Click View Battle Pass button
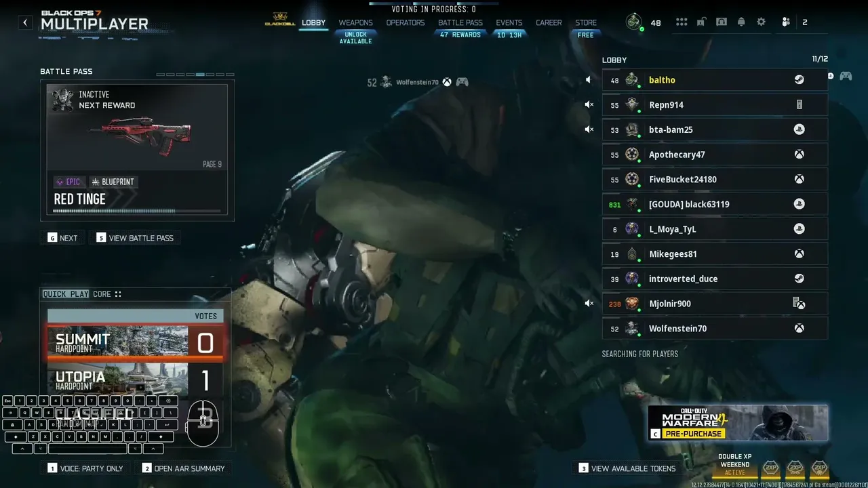 (x=135, y=238)
